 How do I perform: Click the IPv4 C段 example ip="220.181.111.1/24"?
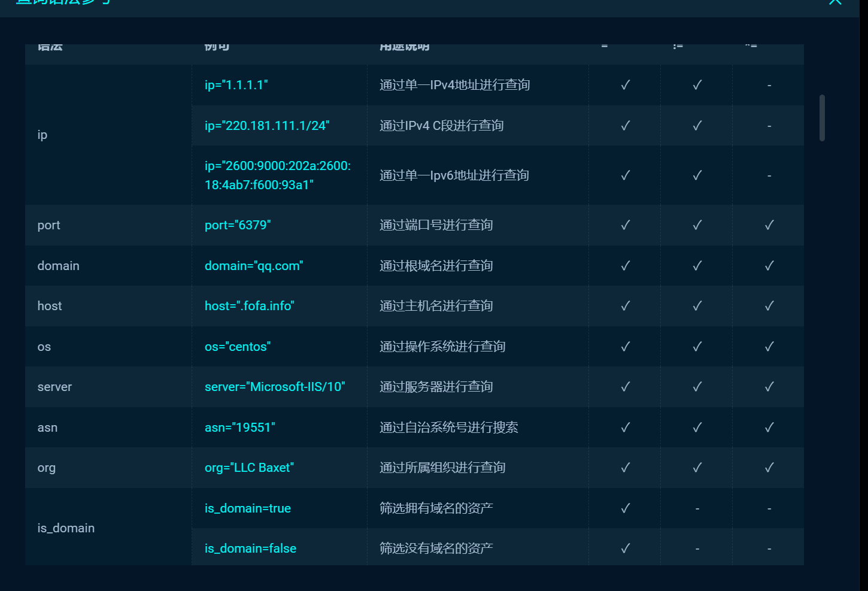(266, 126)
